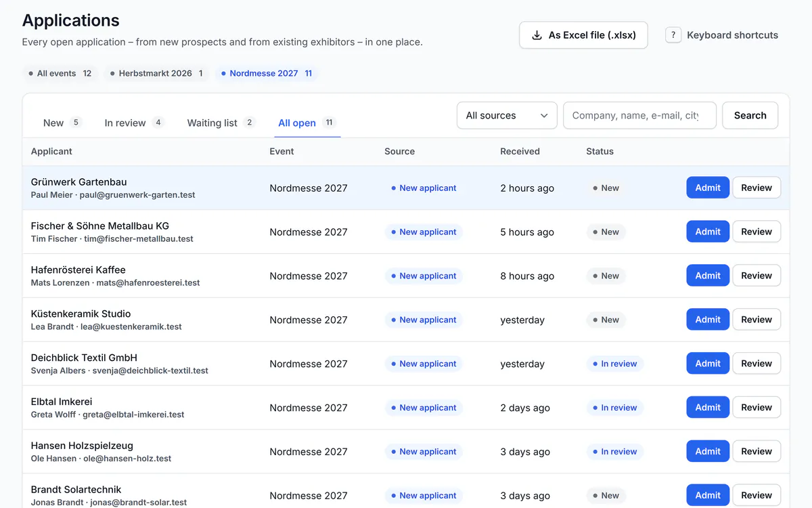Screen dimensions: 812x508
Task: Admit Küstenkeramik Studio
Action: pos(708,320)
